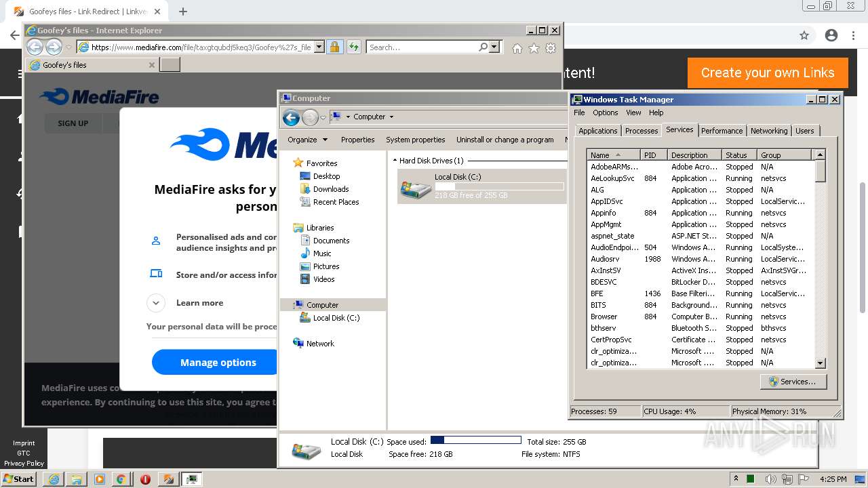Image resolution: width=868 pixels, height=488 pixels.
Task: Click Chrome bookmark star icon
Action: point(804,36)
